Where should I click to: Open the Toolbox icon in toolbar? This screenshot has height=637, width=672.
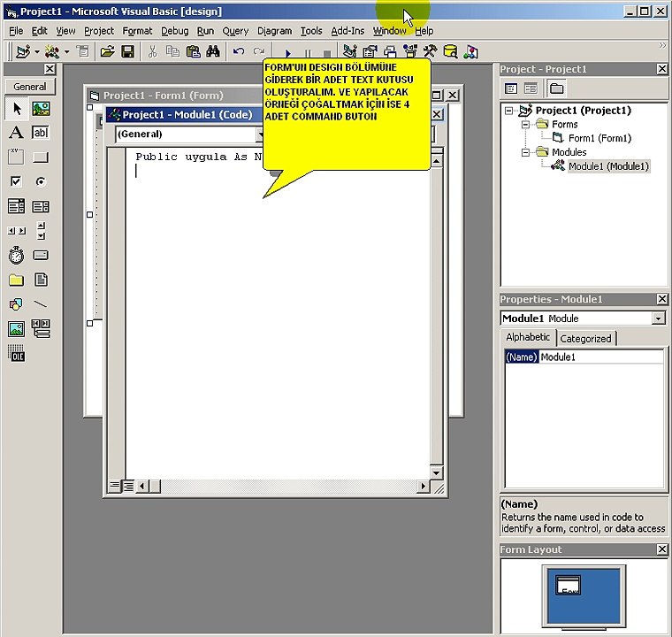[431, 52]
